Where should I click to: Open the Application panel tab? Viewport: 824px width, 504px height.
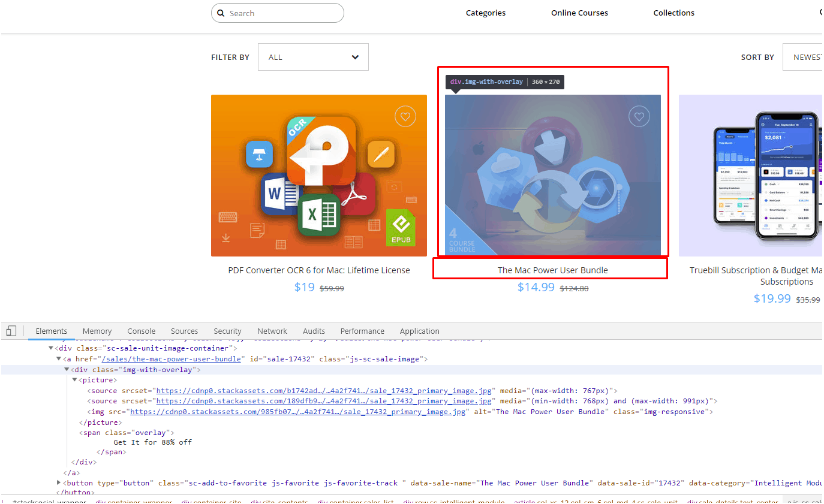coord(419,331)
